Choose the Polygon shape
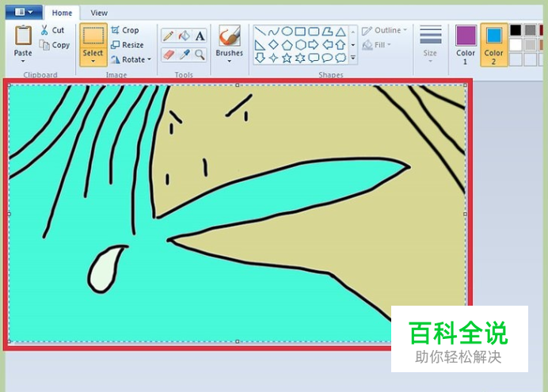 pyautogui.click(x=327, y=32)
